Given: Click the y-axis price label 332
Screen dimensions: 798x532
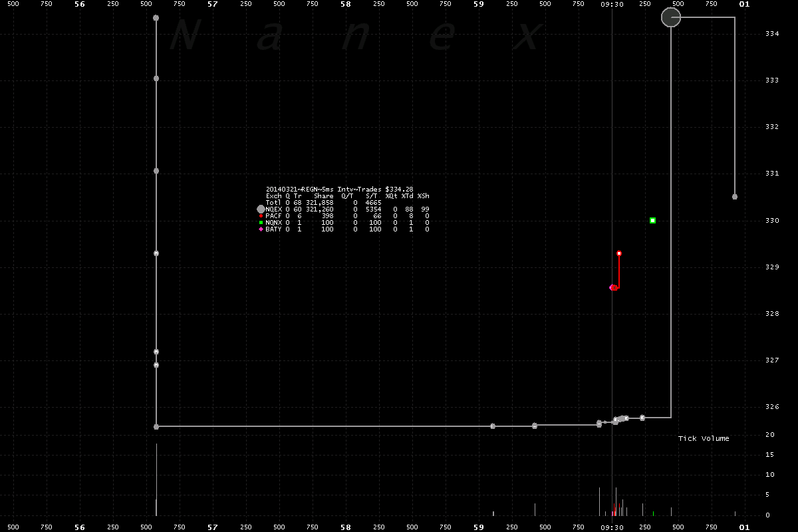Looking at the screenshot, I should [x=771, y=127].
